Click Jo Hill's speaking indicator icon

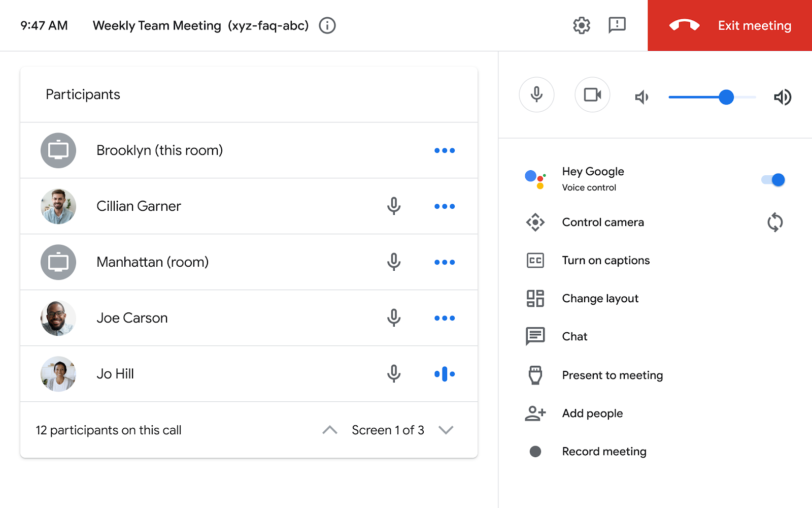point(445,374)
